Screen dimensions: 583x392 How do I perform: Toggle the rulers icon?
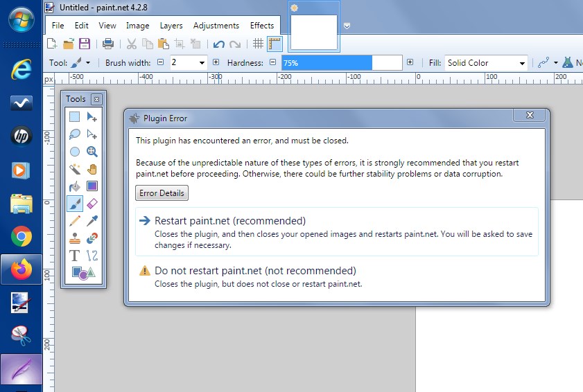(275, 44)
